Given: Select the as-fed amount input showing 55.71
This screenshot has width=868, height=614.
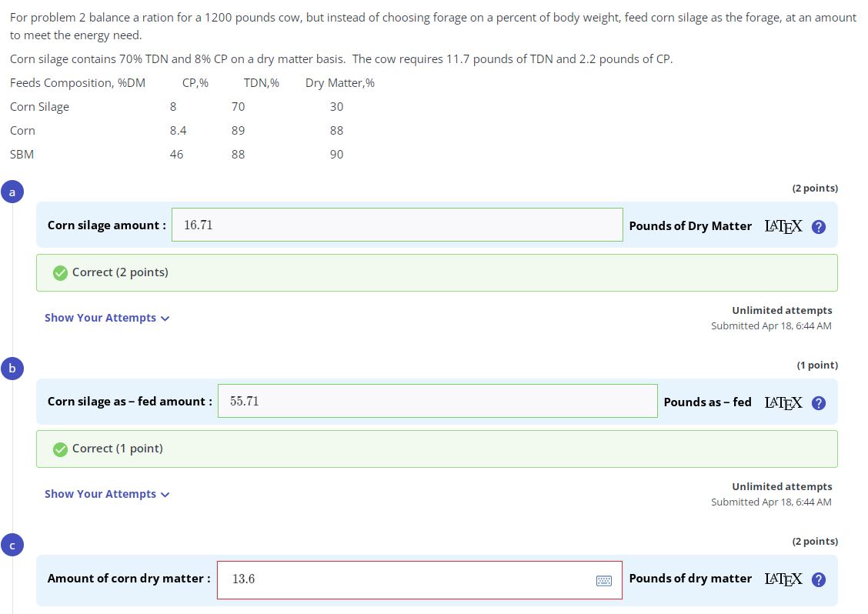Looking at the screenshot, I should click(x=437, y=401).
